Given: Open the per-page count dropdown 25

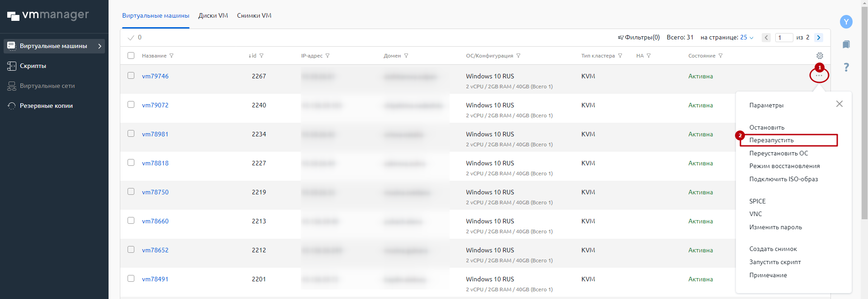Looking at the screenshot, I should [747, 38].
